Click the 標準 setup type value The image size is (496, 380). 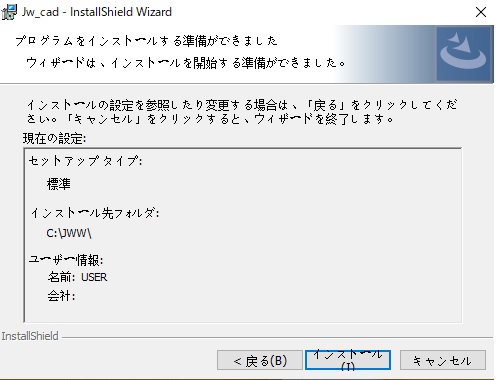(59, 184)
